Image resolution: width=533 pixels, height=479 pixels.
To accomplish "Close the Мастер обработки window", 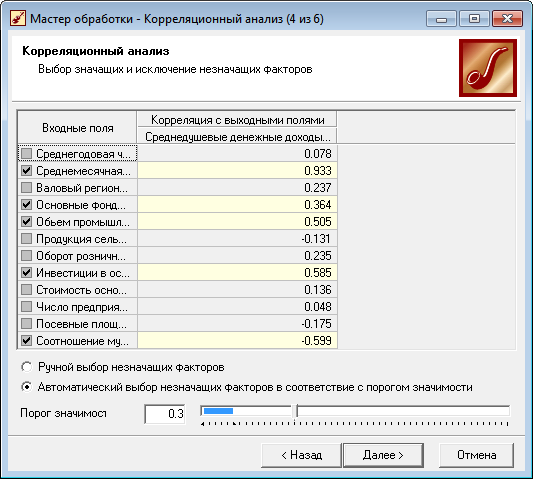I will (507, 19).
